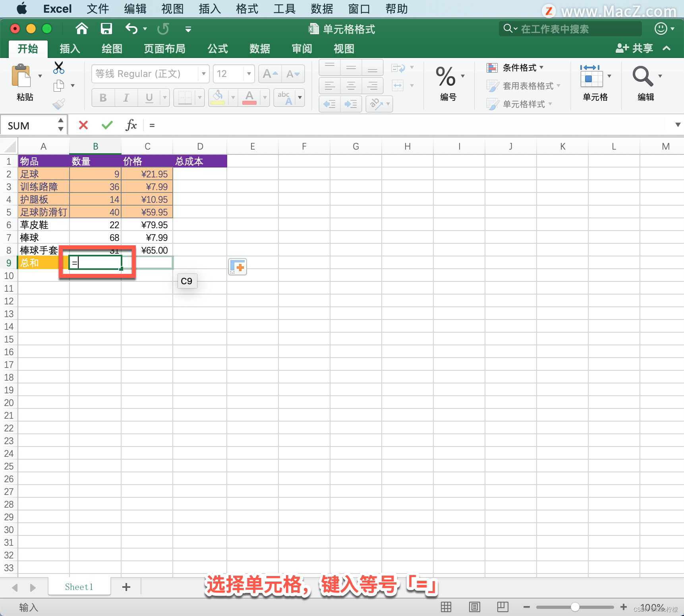
Task: Click the paste options floating icon
Action: pos(238,267)
